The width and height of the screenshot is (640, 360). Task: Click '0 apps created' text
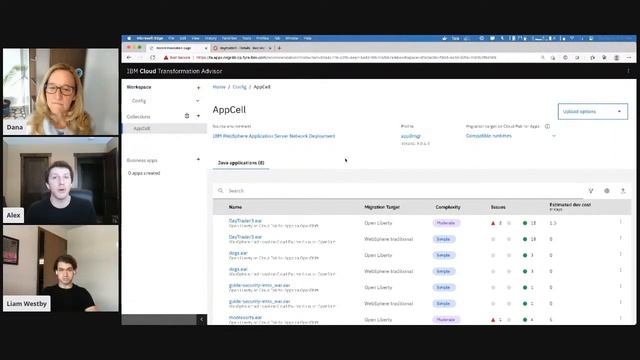[x=144, y=173]
